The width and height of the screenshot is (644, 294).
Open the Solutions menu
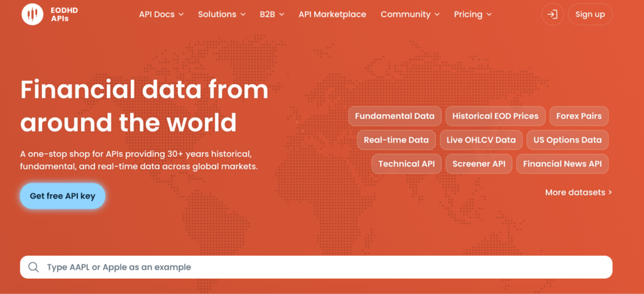(222, 14)
